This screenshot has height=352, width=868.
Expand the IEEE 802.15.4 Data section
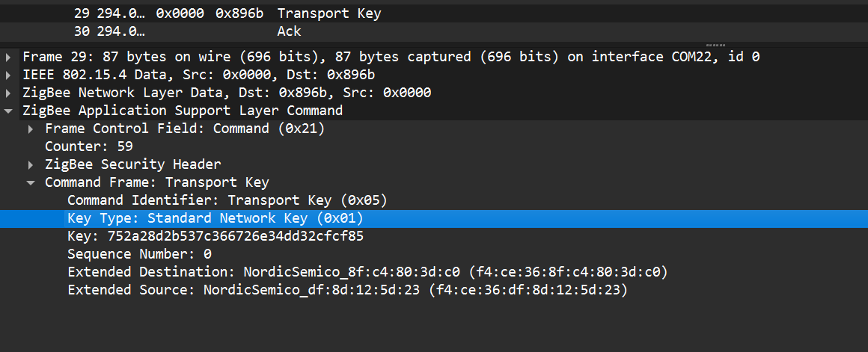click(8, 75)
